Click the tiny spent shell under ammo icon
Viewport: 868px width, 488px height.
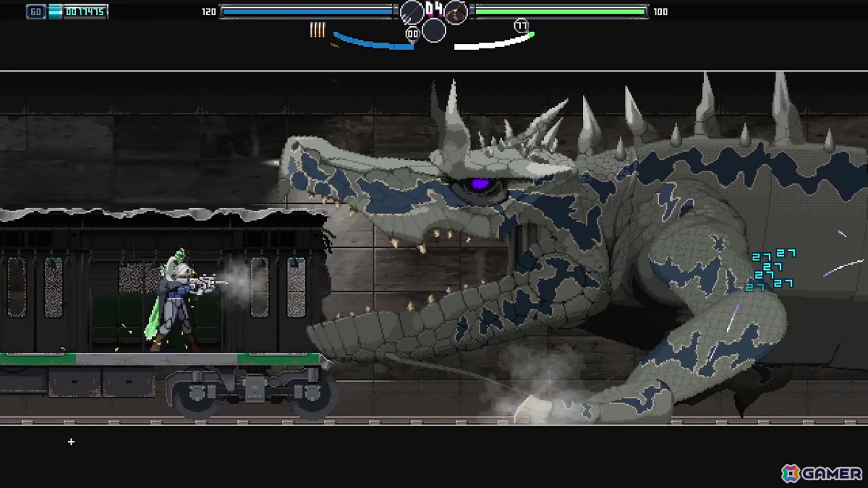(x=335, y=46)
